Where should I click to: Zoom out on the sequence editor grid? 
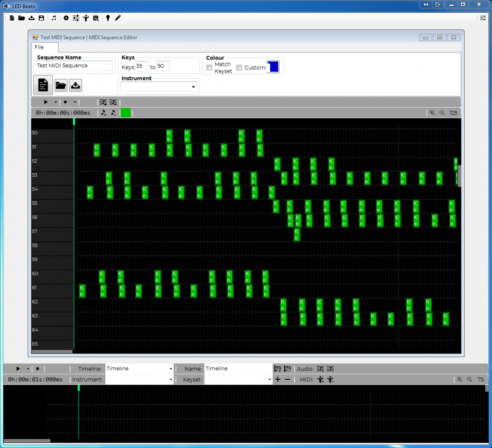[x=442, y=113]
